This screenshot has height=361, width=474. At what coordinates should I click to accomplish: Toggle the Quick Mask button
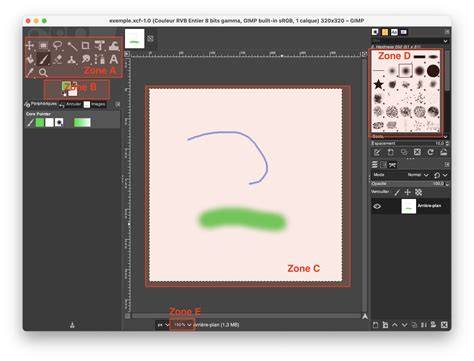click(x=127, y=316)
